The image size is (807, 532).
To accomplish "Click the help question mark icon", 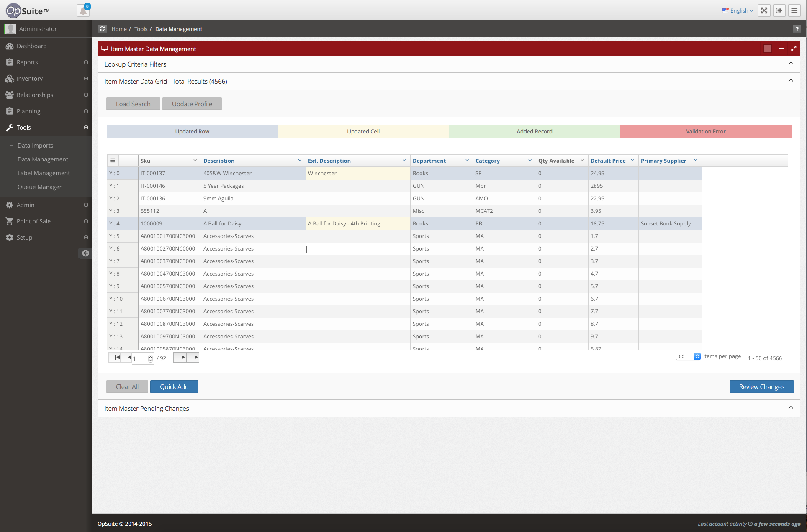I will (x=797, y=29).
